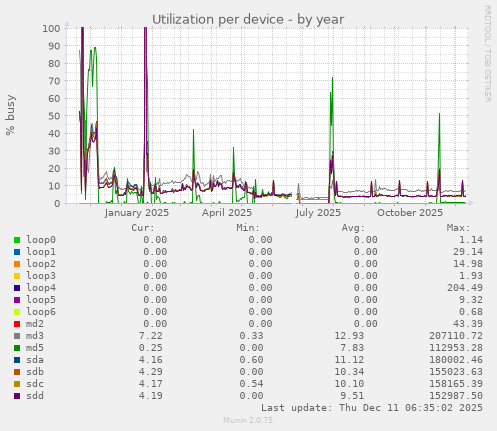Click the loop3 yellow legend swatch

point(17,276)
